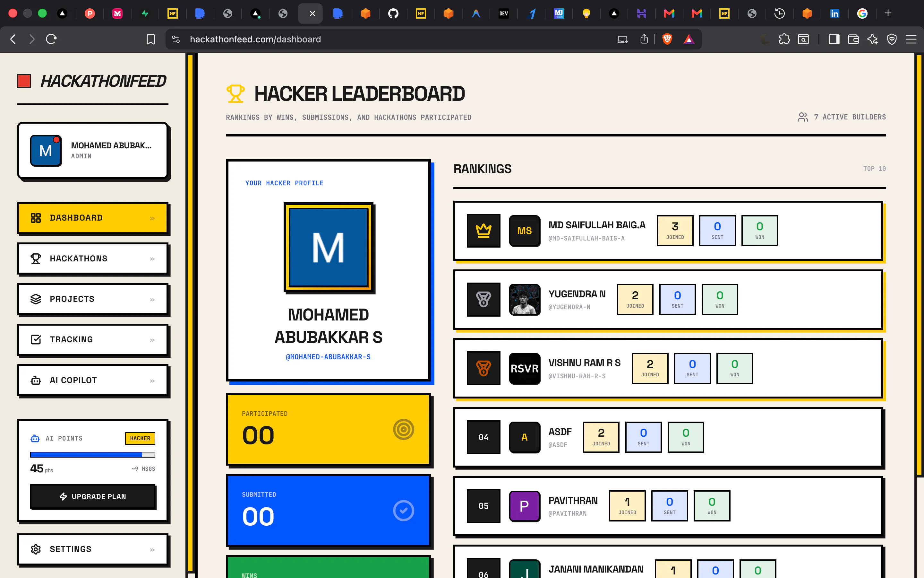Click Vishnu Ram's 0 Won stat box
Screen dimensions: 924x578
[x=735, y=368]
